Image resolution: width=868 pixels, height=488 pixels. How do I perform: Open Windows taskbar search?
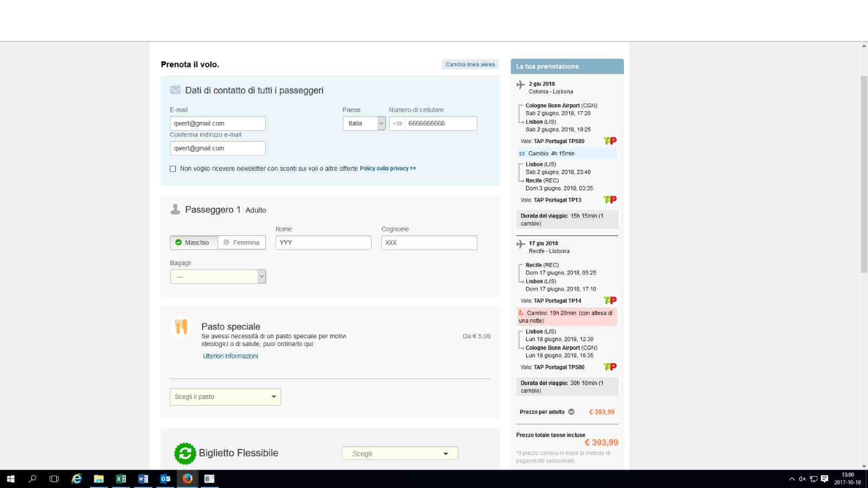click(33, 479)
